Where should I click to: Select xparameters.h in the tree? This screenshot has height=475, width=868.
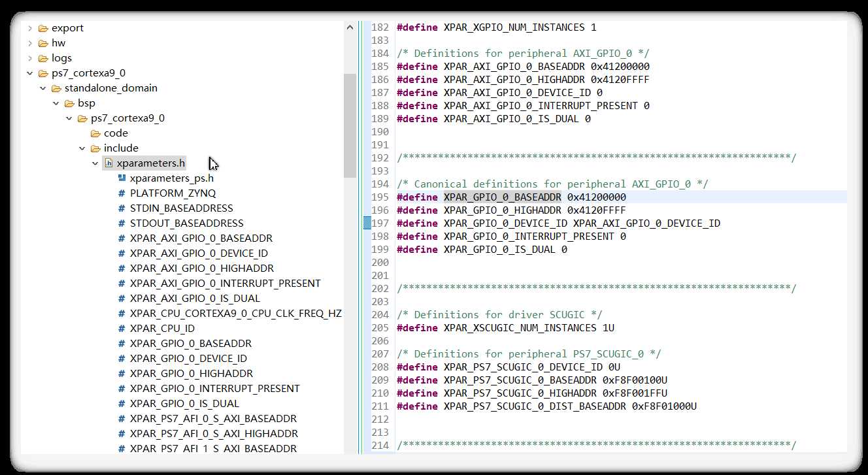[150, 163]
